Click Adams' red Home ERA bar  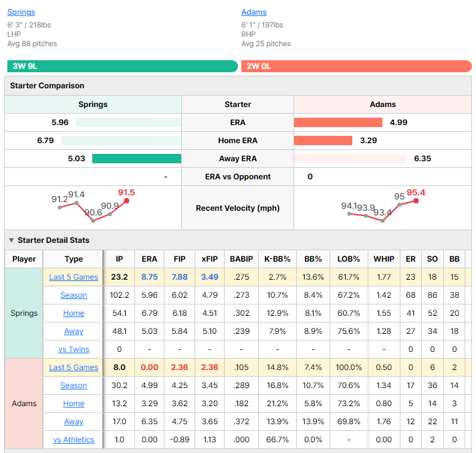(323, 141)
